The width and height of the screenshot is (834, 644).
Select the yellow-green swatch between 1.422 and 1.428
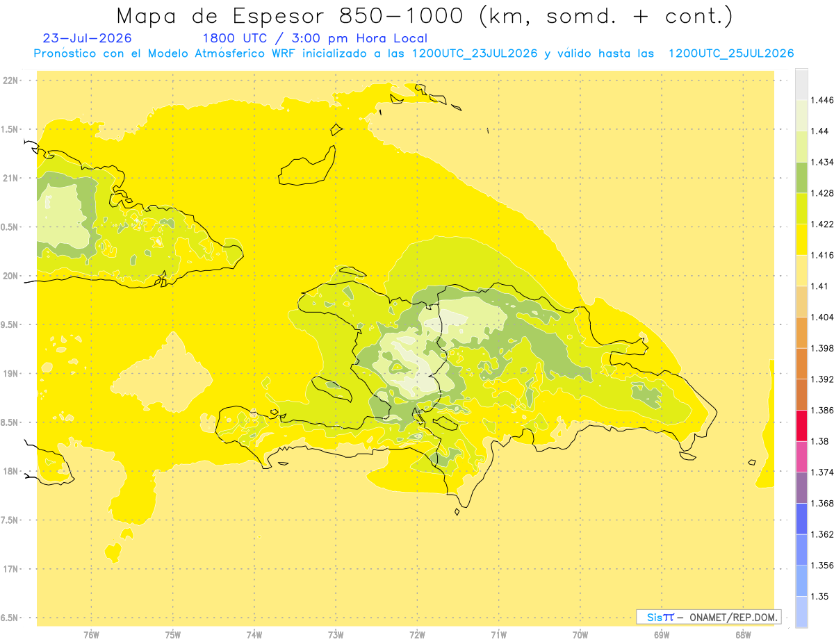point(801,208)
